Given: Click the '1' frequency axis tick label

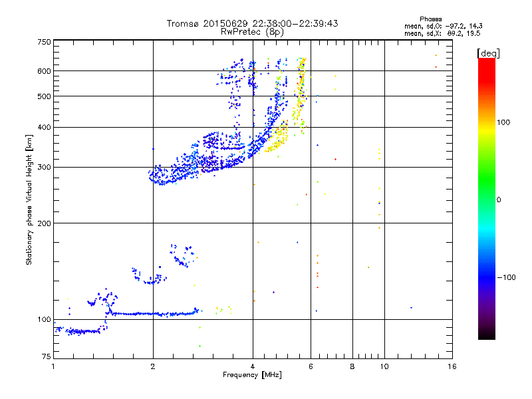Looking at the screenshot, I should click(54, 366).
